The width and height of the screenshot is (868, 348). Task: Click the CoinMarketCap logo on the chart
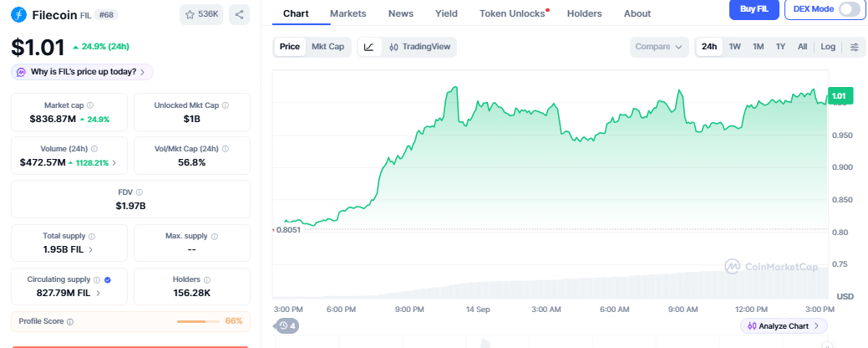pos(771,267)
